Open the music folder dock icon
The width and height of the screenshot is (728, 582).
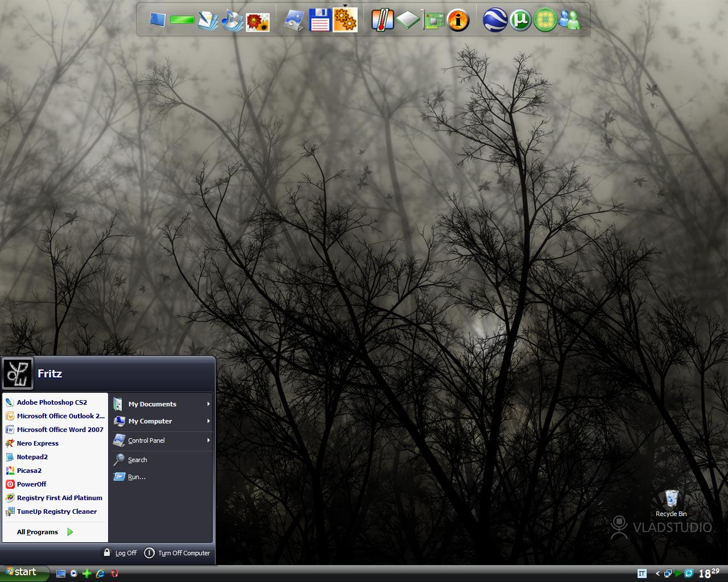(x=232, y=20)
